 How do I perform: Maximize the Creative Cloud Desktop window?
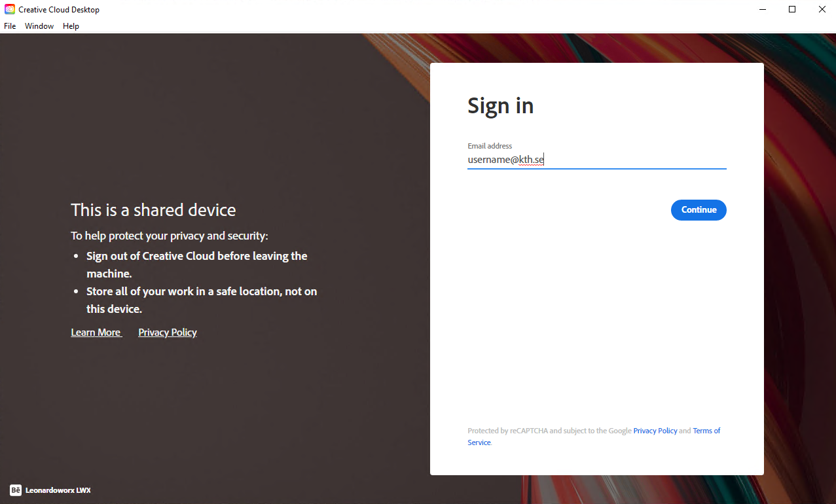point(792,10)
